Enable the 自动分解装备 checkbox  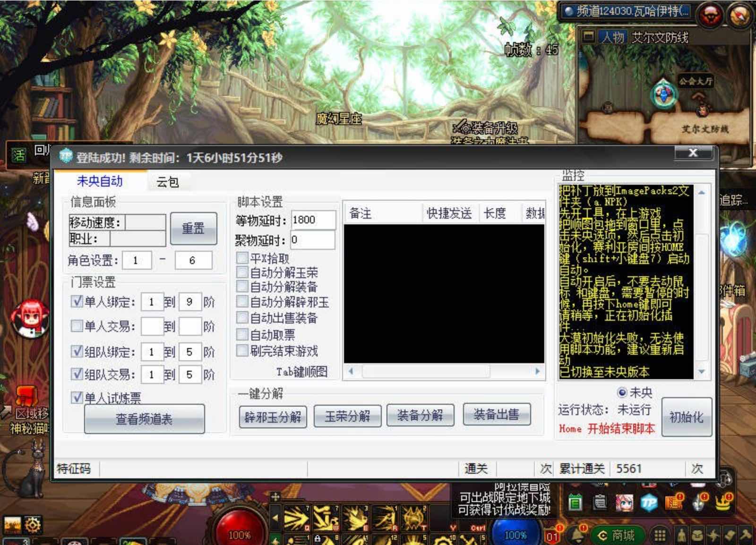tap(242, 286)
